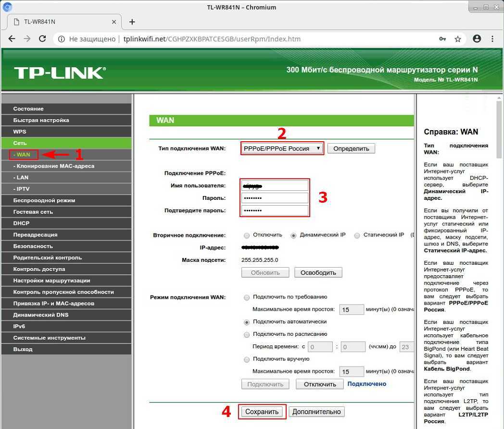
Task: Choose Подключить вручную connection mode
Action: pos(247,359)
